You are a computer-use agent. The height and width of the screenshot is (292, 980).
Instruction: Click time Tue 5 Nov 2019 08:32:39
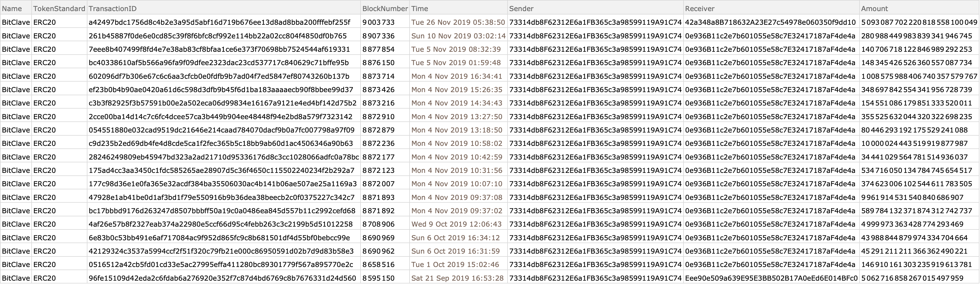[x=456, y=49]
